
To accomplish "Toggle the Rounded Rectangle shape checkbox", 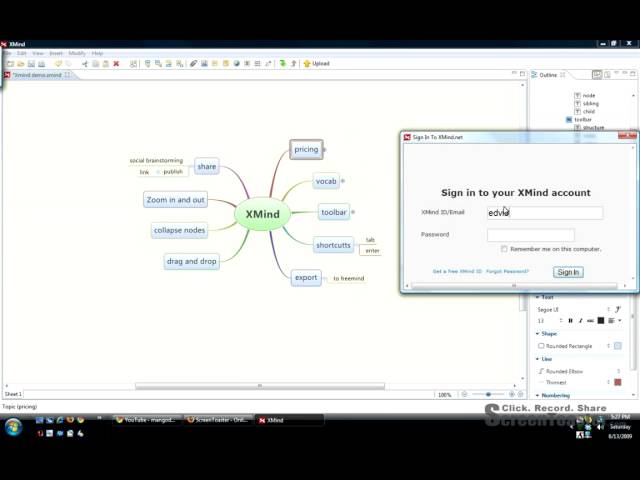I will point(541,346).
